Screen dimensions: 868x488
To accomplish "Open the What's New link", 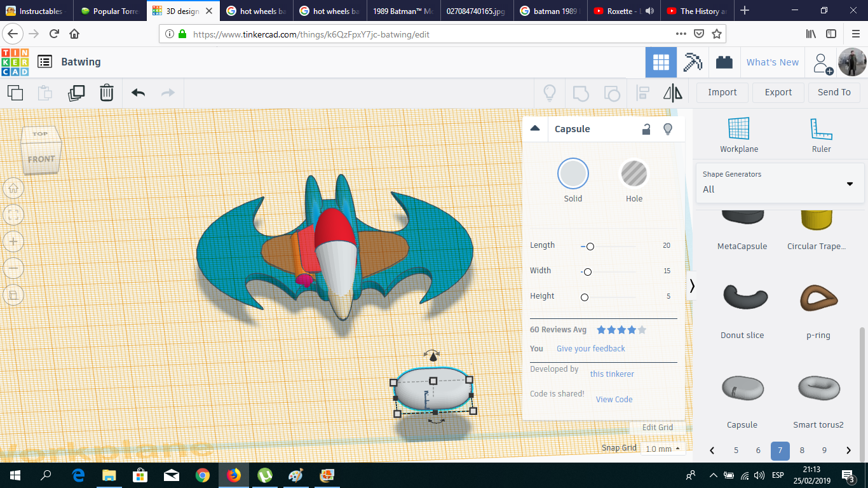I will click(773, 62).
